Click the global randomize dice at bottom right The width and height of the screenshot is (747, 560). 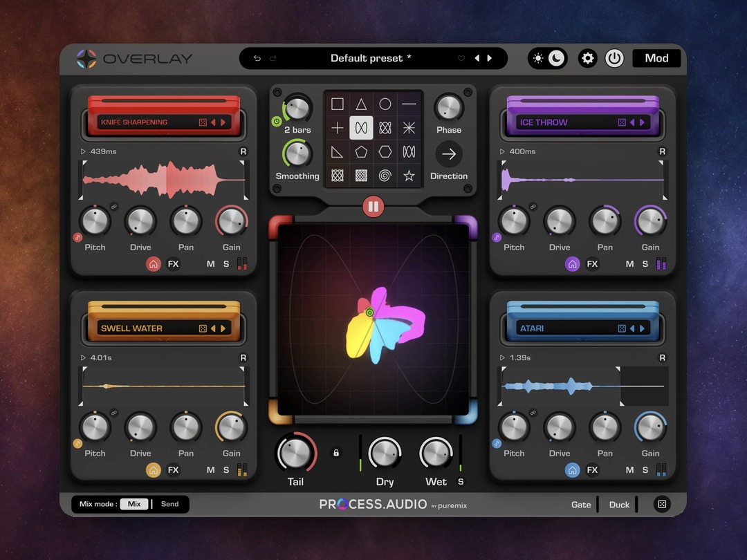click(x=662, y=504)
